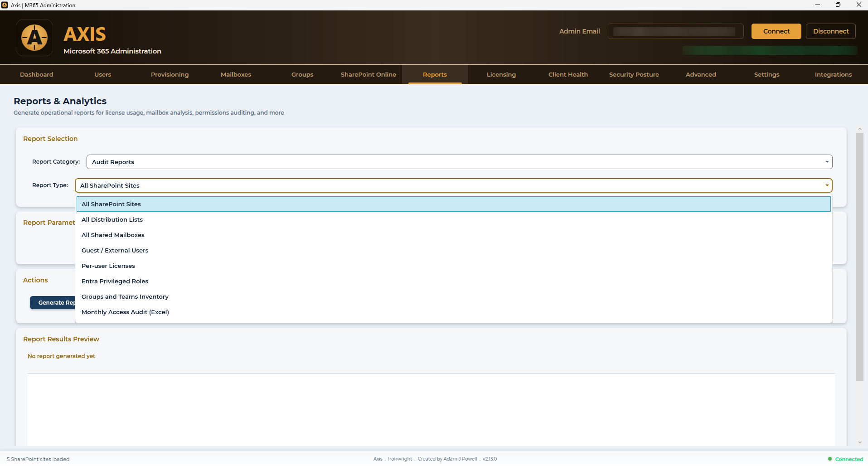Choose Entra Privileged Roles option
Viewport: 868px width, 466px height.
(453, 281)
